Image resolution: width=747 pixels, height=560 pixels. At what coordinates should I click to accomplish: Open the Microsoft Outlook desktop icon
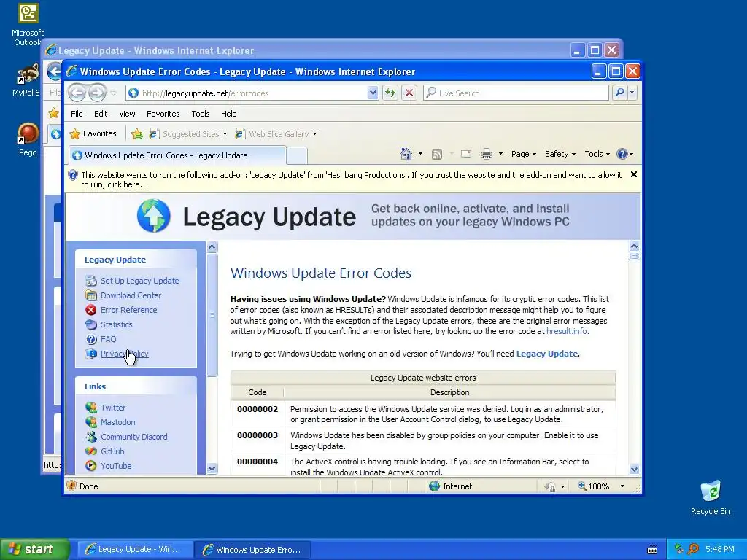click(x=28, y=24)
